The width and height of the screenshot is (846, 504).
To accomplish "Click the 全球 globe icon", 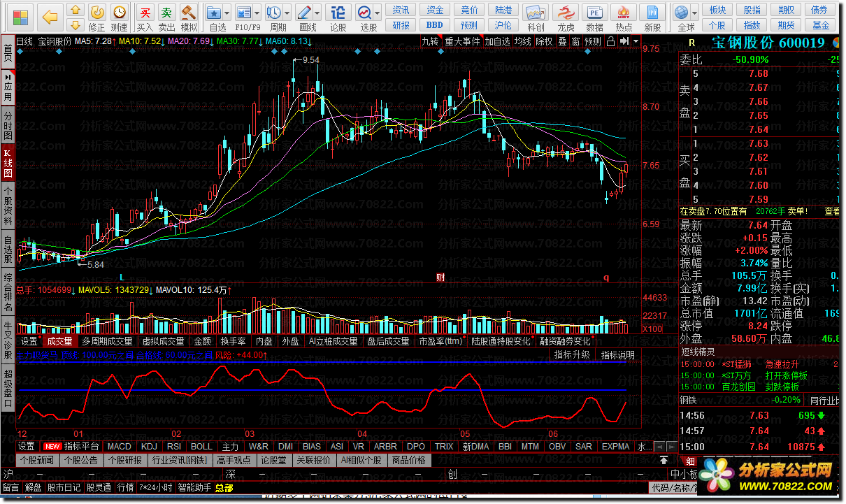I will (681, 13).
